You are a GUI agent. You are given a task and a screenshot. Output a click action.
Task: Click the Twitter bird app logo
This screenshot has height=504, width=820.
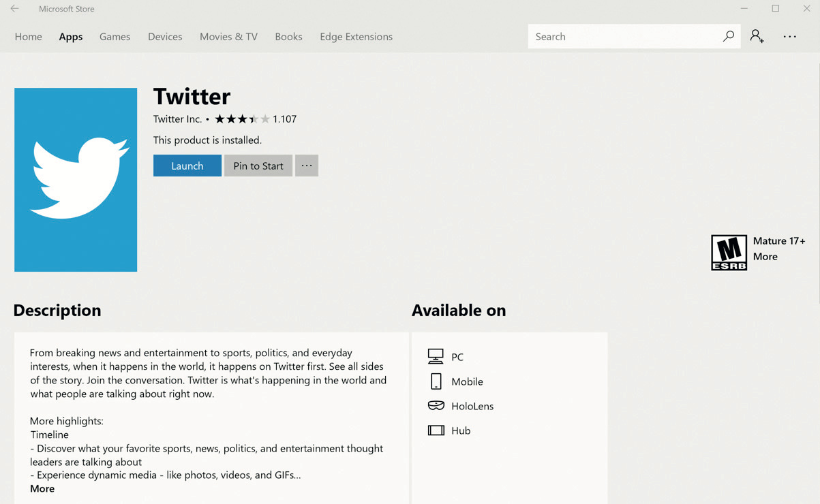76,180
